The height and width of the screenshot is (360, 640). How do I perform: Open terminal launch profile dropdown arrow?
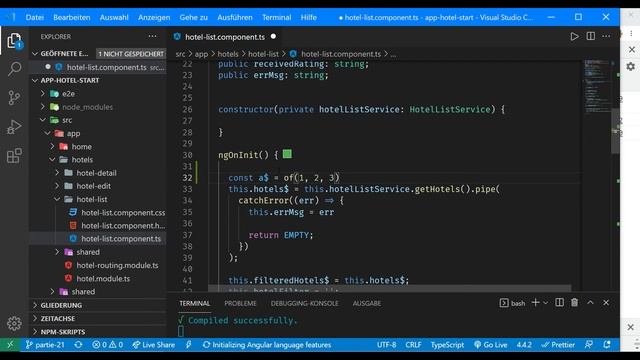545,303
